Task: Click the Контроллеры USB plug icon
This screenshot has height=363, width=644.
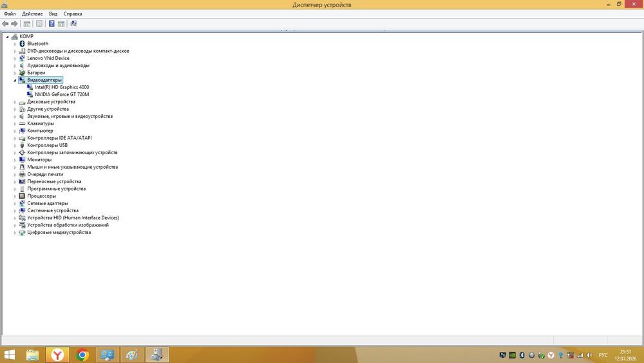Action: [22, 145]
